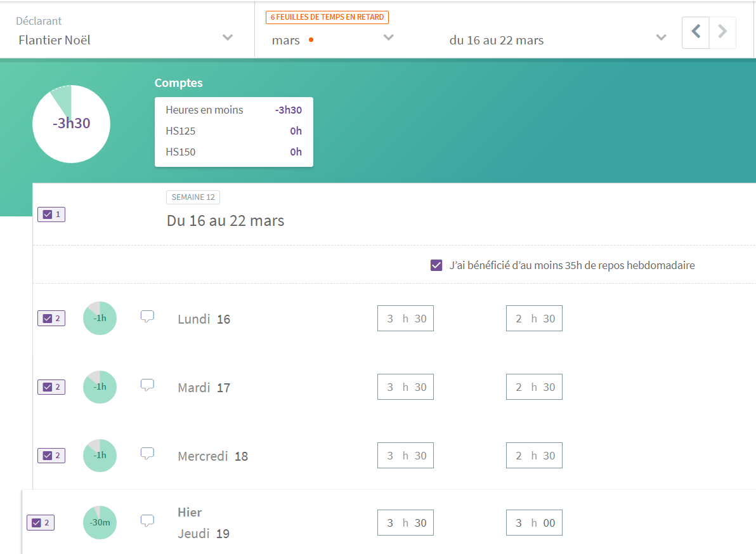Click the 6 feuilles de temps en retard badge

point(327,17)
